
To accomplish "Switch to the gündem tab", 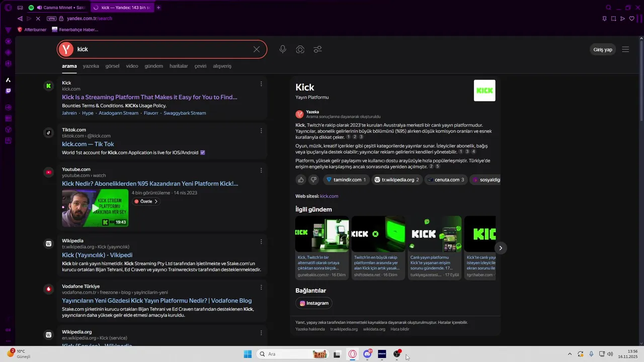I will pyautogui.click(x=153, y=66).
